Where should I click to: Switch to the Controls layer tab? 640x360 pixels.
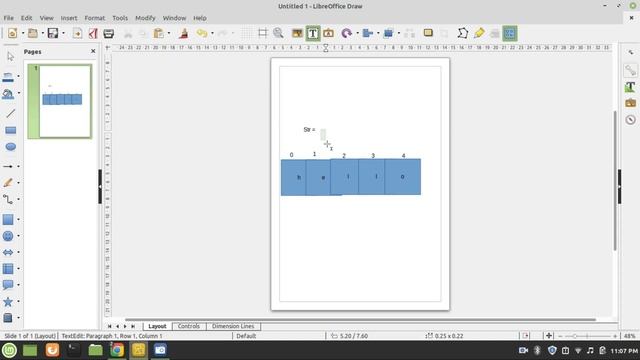189,326
